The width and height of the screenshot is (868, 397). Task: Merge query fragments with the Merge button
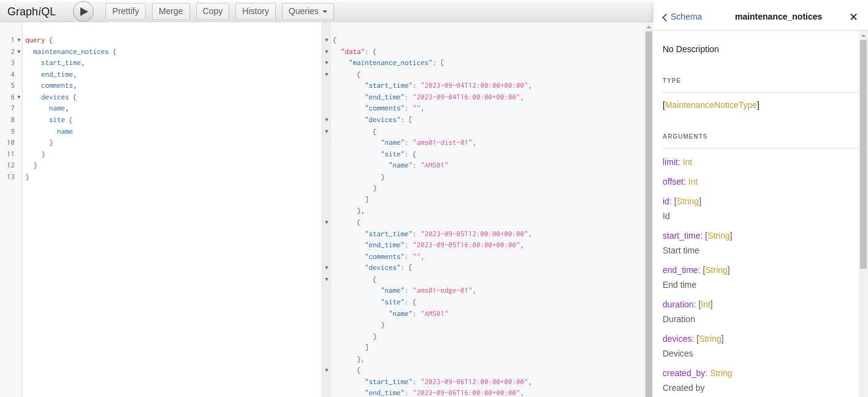171,11
